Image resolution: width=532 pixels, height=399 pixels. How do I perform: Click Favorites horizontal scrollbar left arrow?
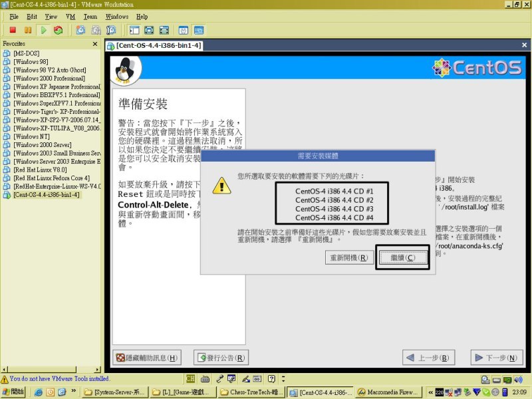tap(4, 370)
